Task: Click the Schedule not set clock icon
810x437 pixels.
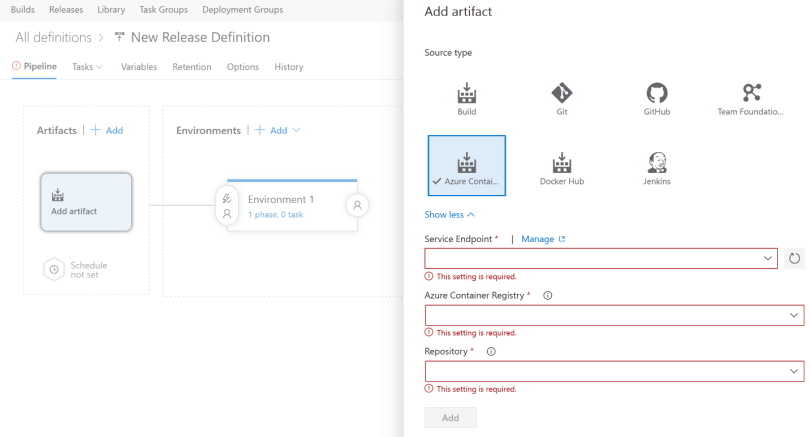Action: click(x=54, y=270)
